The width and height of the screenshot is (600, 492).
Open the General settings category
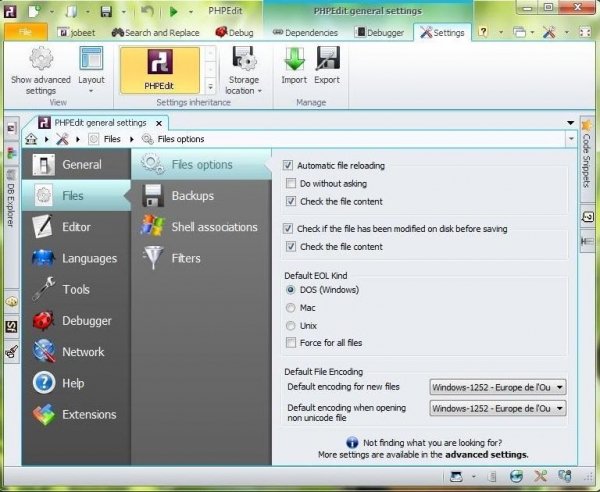click(x=76, y=165)
